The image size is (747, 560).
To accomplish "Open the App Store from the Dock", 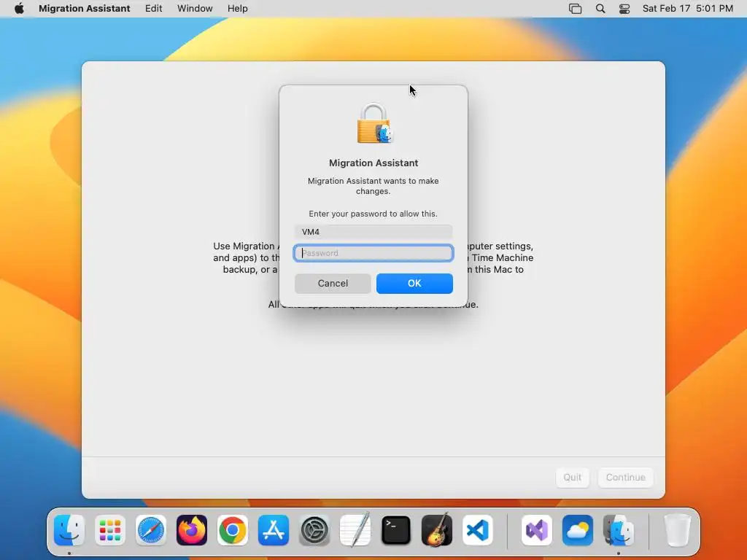I will coord(274,530).
